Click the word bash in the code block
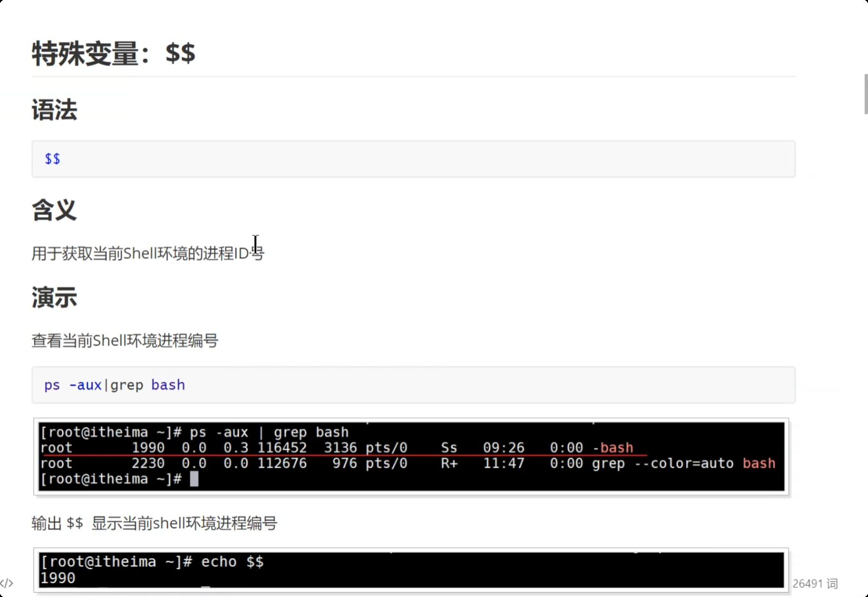868x597 pixels. pos(168,385)
